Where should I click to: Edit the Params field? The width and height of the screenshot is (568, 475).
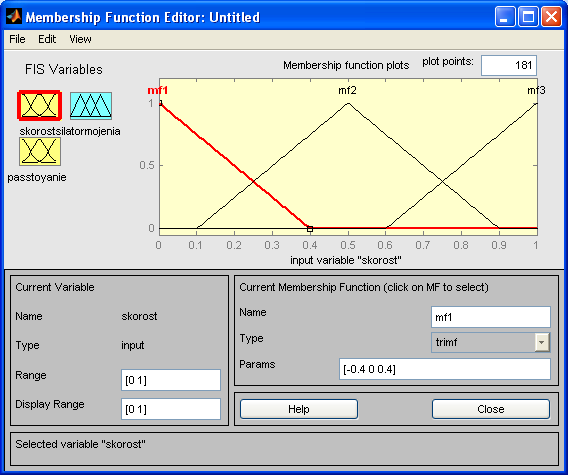point(445,369)
